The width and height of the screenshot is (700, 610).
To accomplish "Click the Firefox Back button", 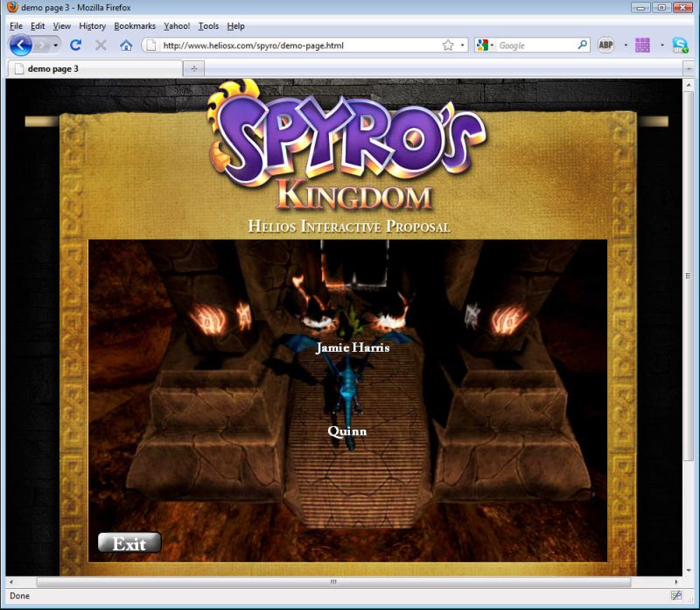I will [x=20, y=46].
